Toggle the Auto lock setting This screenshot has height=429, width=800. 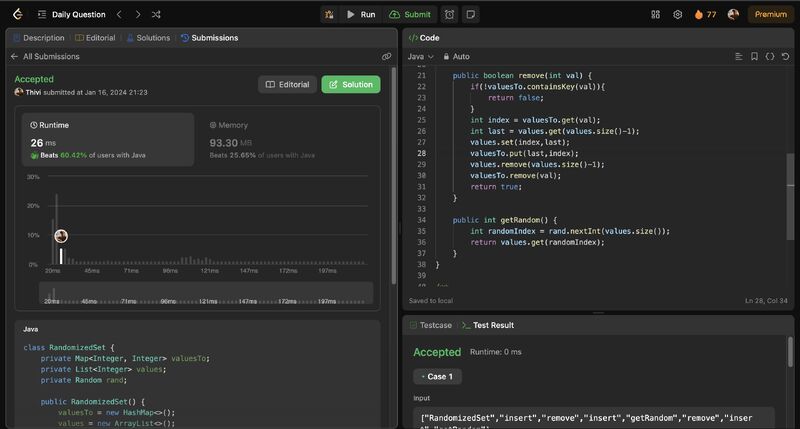pos(456,56)
